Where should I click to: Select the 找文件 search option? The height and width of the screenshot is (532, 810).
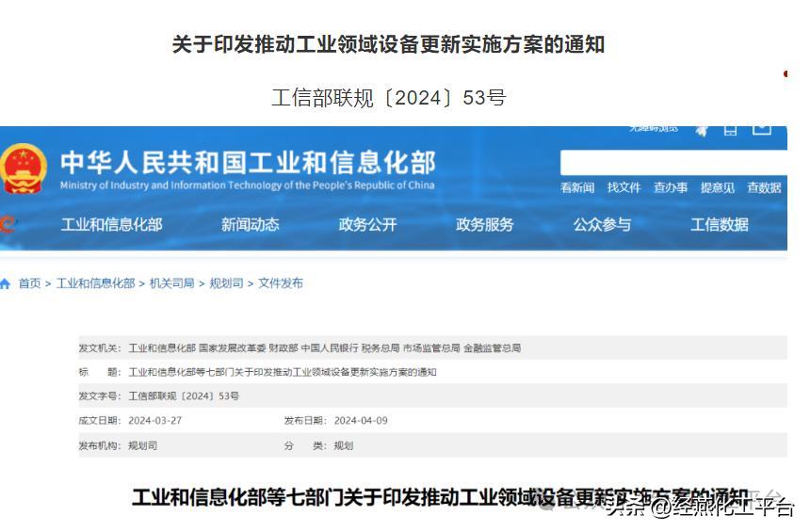pyautogui.click(x=624, y=187)
